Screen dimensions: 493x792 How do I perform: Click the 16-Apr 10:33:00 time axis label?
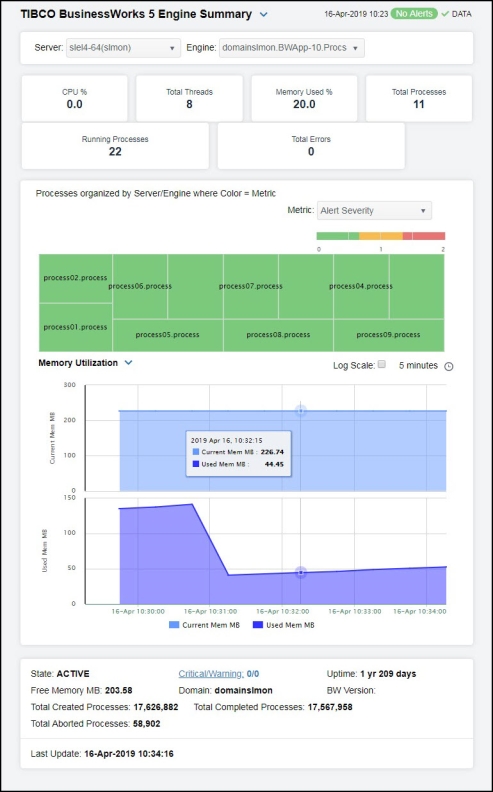[355, 611]
